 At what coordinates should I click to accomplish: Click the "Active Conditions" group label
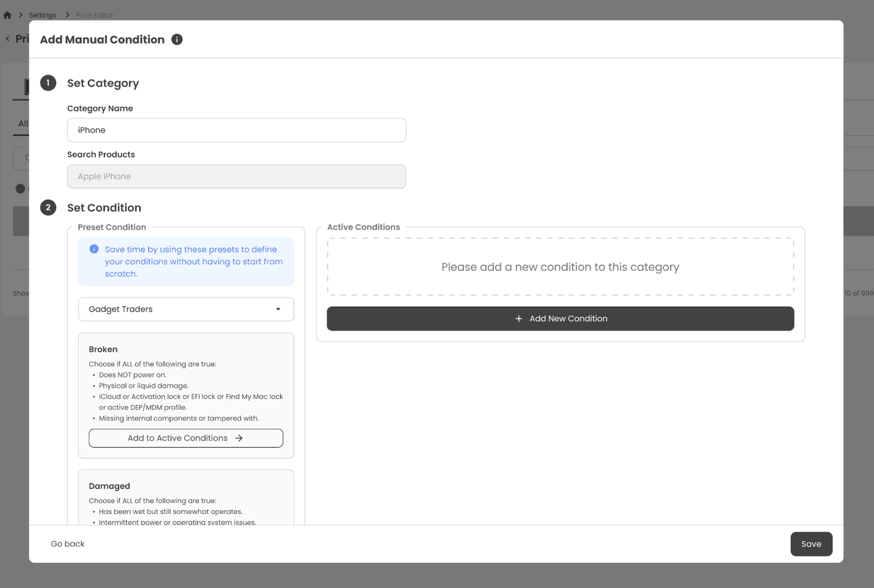coord(364,227)
